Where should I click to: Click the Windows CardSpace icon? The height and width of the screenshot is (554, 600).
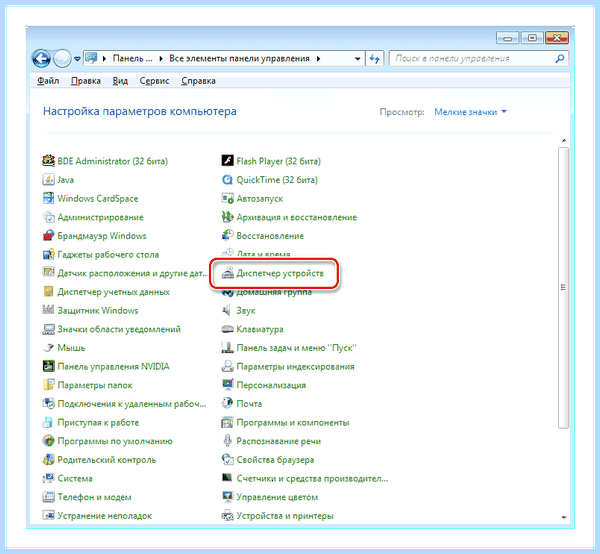pyautogui.click(x=48, y=198)
